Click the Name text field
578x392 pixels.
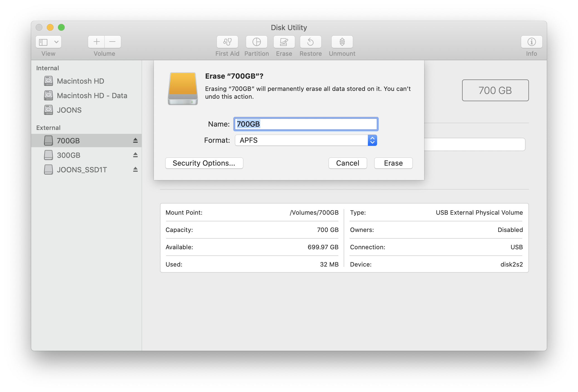coord(306,124)
